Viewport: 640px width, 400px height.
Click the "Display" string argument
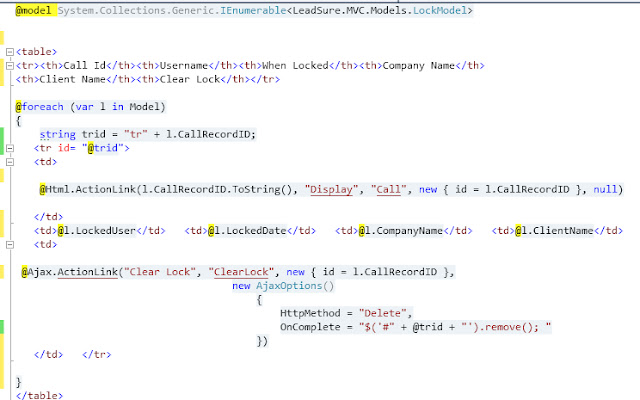coord(331,189)
